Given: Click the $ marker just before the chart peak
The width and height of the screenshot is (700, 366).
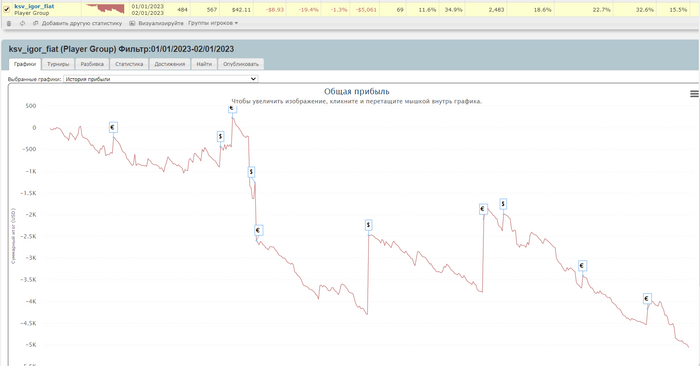Looking at the screenshot, I should 221,137.
